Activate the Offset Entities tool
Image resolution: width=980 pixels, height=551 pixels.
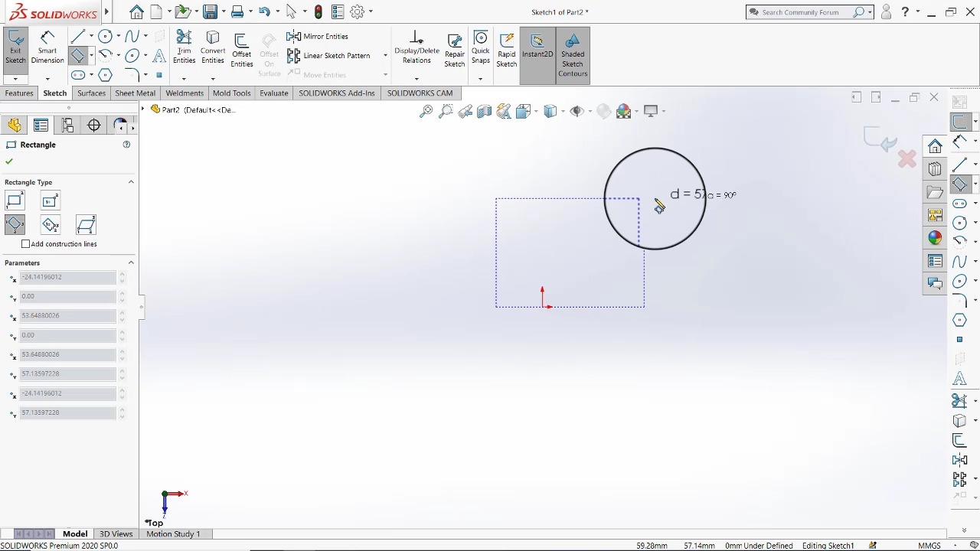[x=241, y=49]
